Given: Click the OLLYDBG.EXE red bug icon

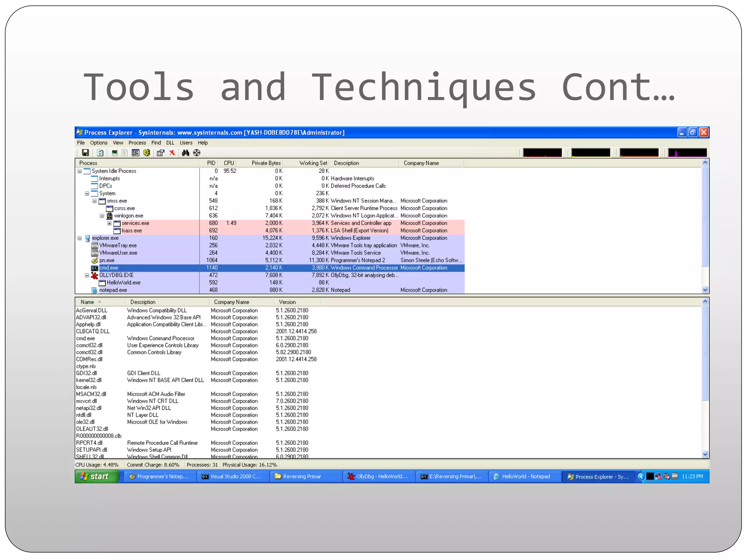Looking at the screenshot, I should pos(95,275).
